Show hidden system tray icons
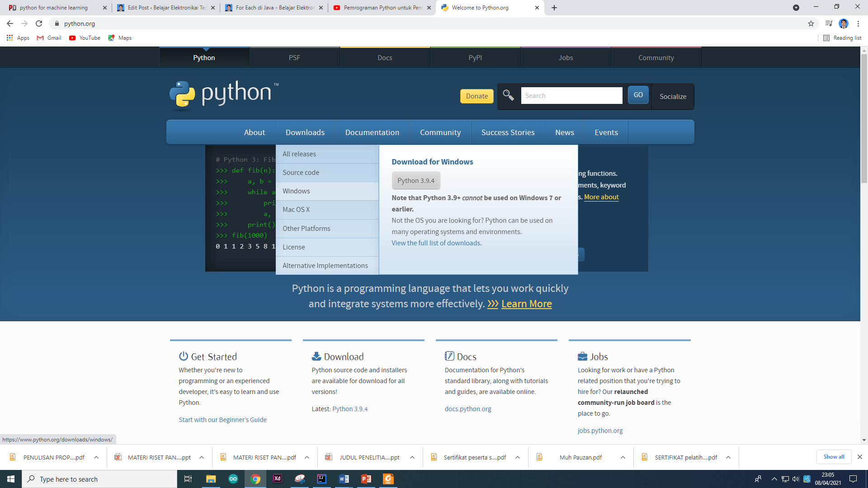Screen dimensions: 868x488 point(774,479)
